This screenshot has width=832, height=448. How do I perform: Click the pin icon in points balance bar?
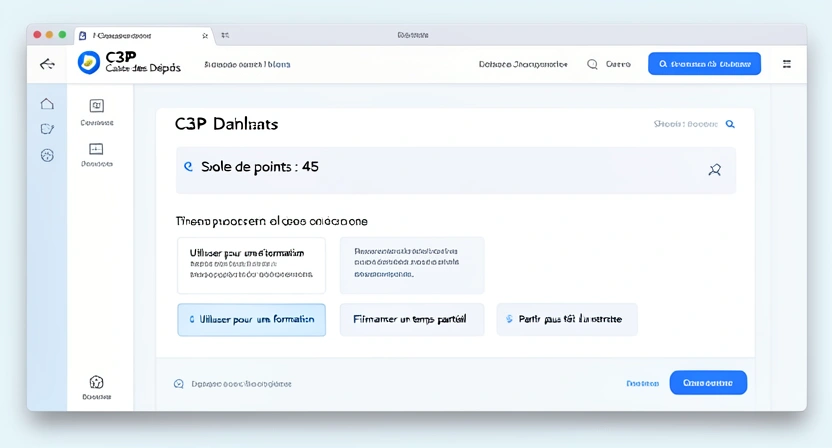pos(715,170)
